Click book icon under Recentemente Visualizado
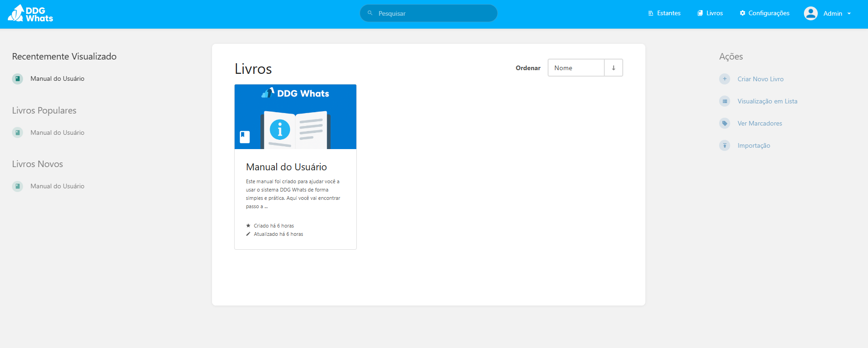 click(18, 79)
